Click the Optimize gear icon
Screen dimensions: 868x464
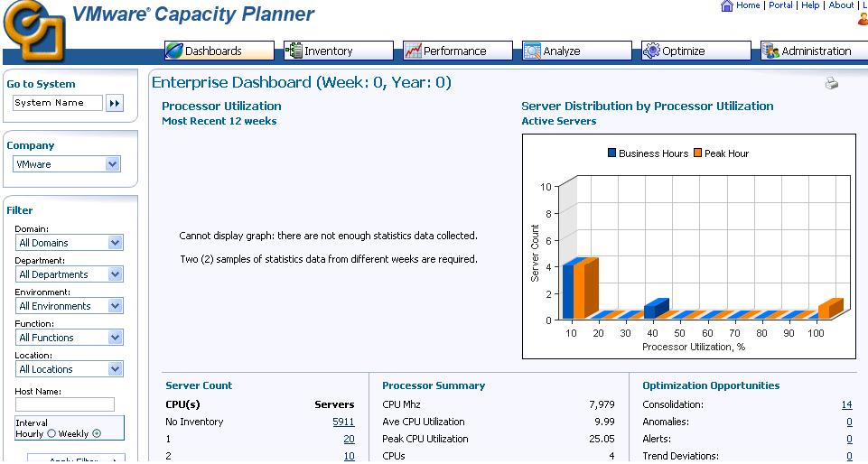pos(651,51)
